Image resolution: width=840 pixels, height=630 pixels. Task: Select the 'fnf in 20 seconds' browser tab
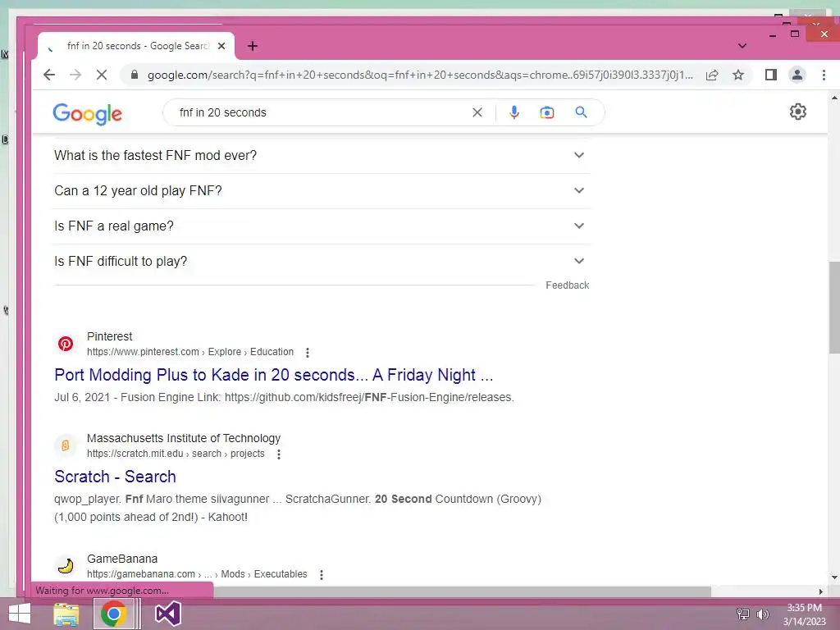(137, 46)
